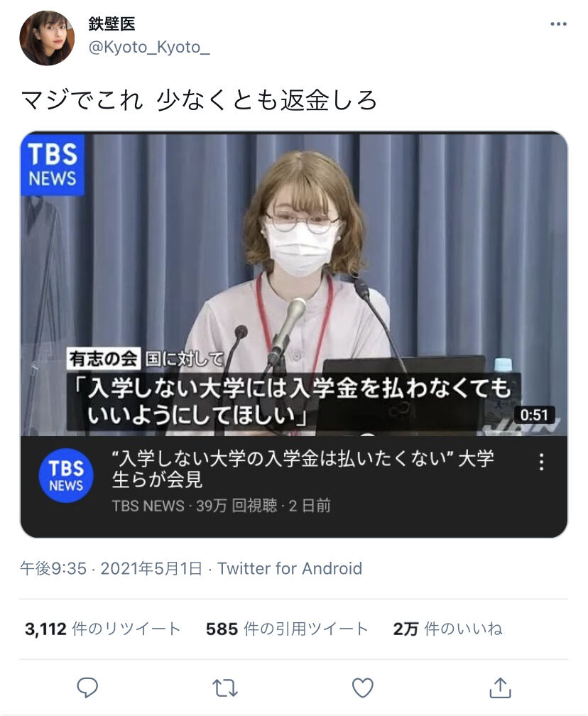Play the TBS NEWS video thumbnail
The height and width of the screenshot is (716, 588).
pos(294,283)
